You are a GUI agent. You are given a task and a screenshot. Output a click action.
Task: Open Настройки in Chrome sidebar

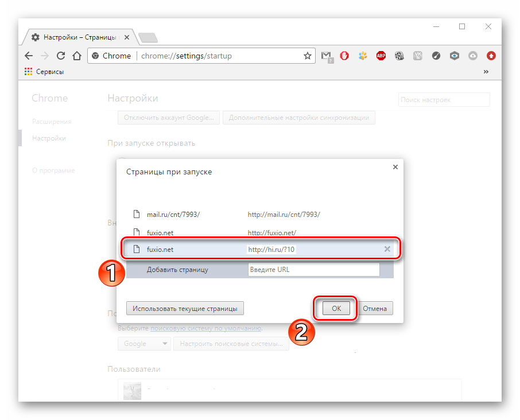point(49,138)
